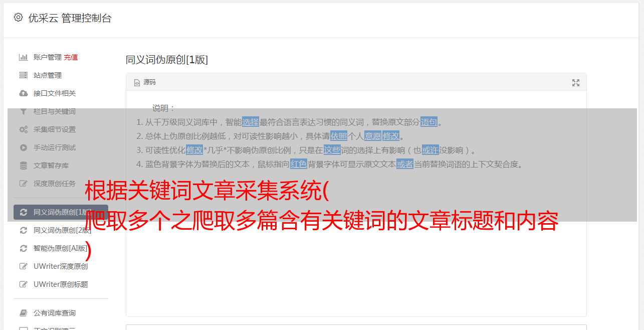Image resolution: width=644 pixels, height=330 pixels.
Task: Click highlighted word 或者 in line four
Action: click(405, 164)
